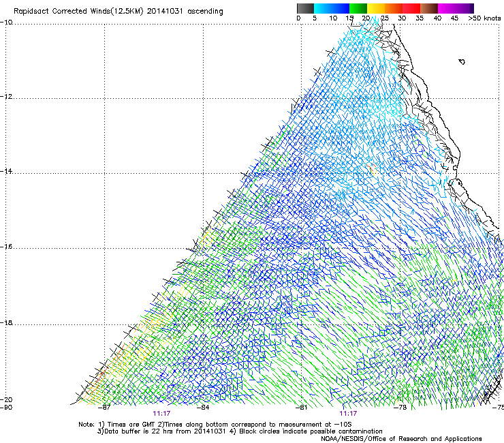
Task: Click the '-14' latitude axis label
Action: (6, 171)
